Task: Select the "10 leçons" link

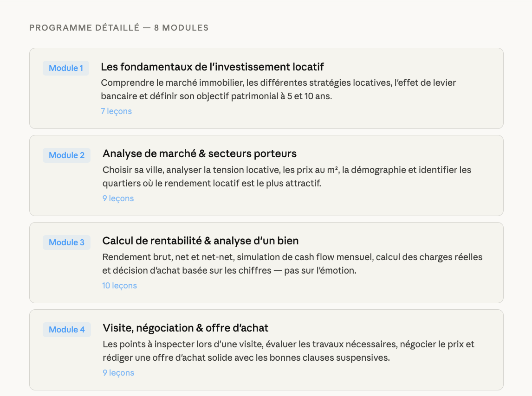Action: [x=119, y=286]
